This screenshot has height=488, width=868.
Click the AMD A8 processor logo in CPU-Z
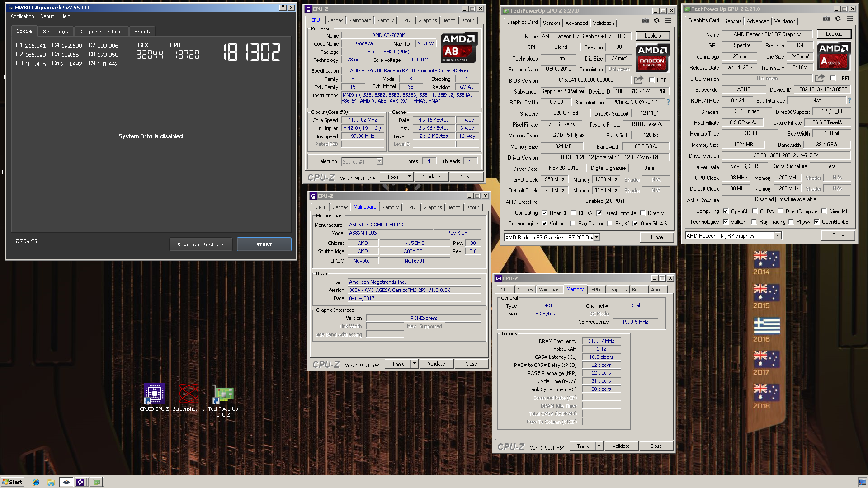(x=459, y=48)
